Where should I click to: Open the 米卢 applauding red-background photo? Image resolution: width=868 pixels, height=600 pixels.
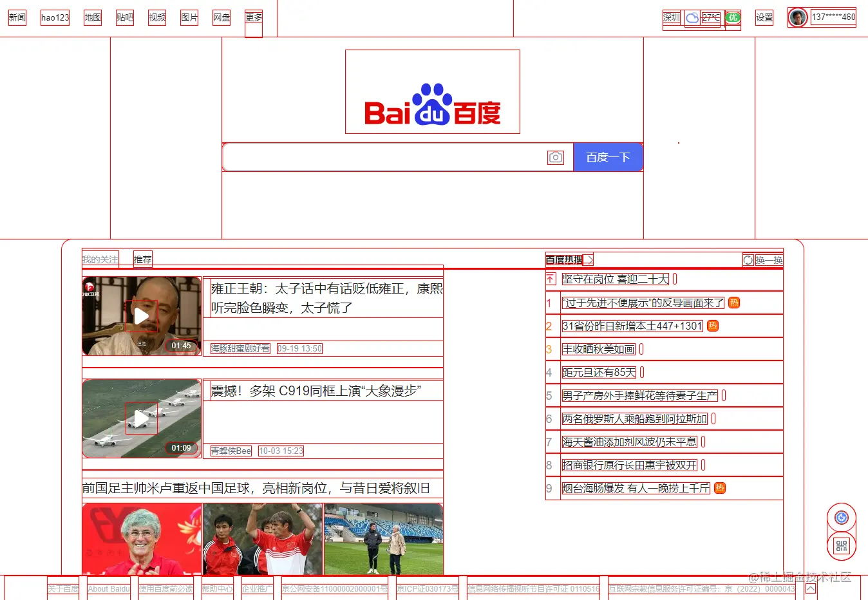142,539
